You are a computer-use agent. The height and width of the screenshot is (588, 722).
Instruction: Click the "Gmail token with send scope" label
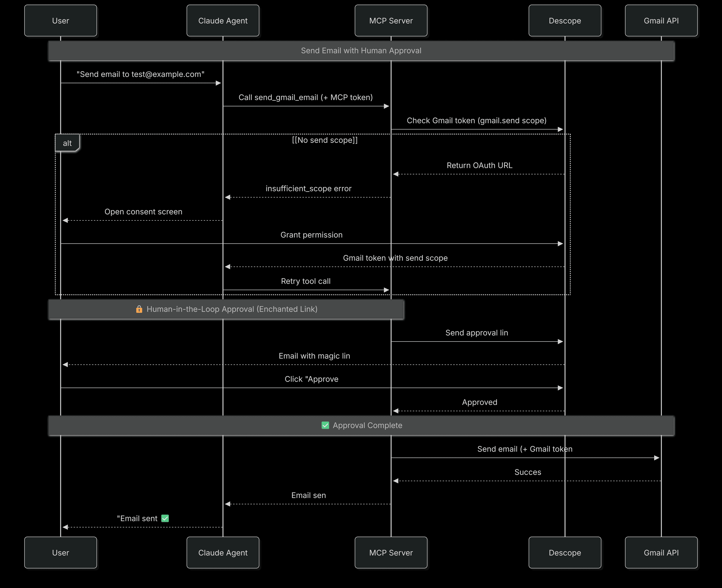[x=395, y=258]
